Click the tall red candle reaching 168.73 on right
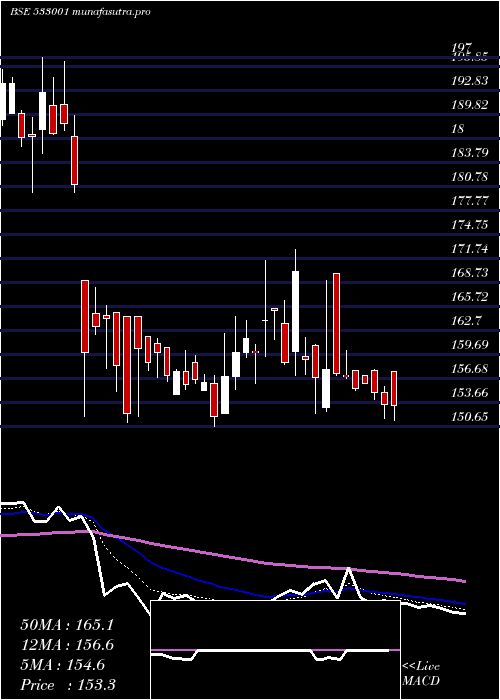The height and width of the screenshot is (700, 500). click(x=337, y=324)
